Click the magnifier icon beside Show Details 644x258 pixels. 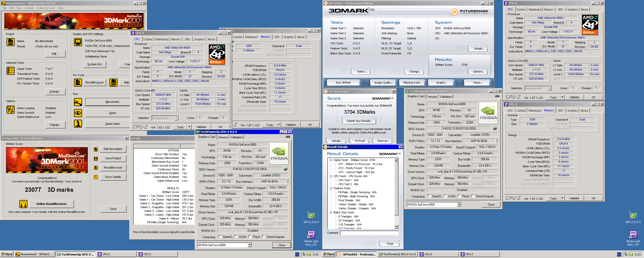(x=96, y=177)
